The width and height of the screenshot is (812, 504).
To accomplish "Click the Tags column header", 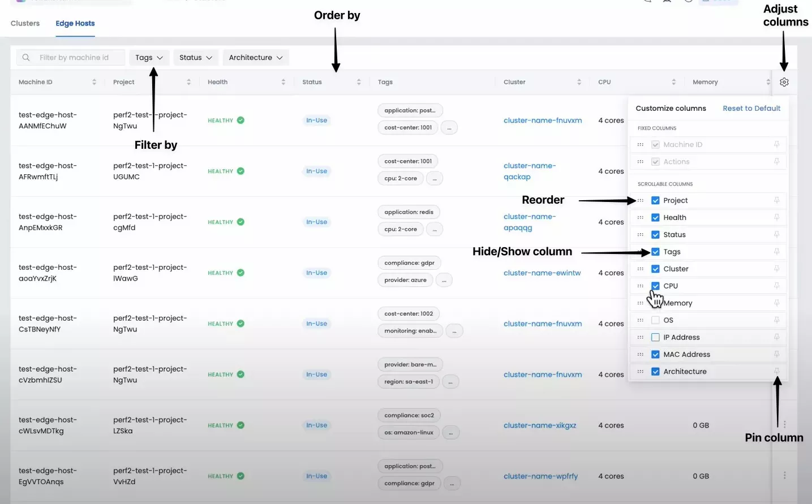I will 385,82.
